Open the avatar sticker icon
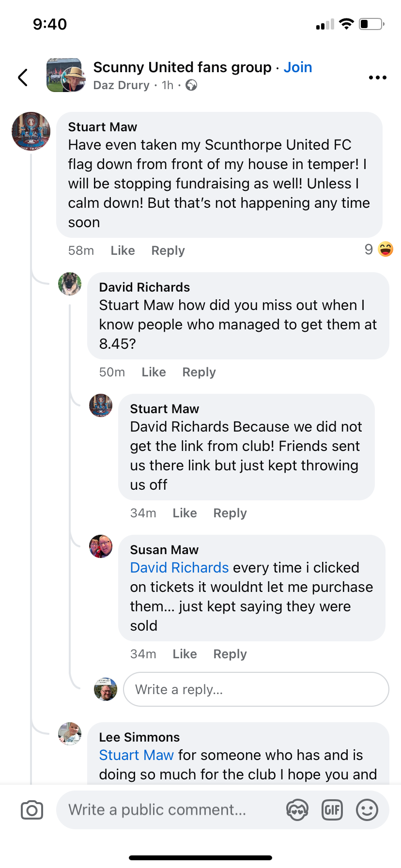 coord(297,810)
